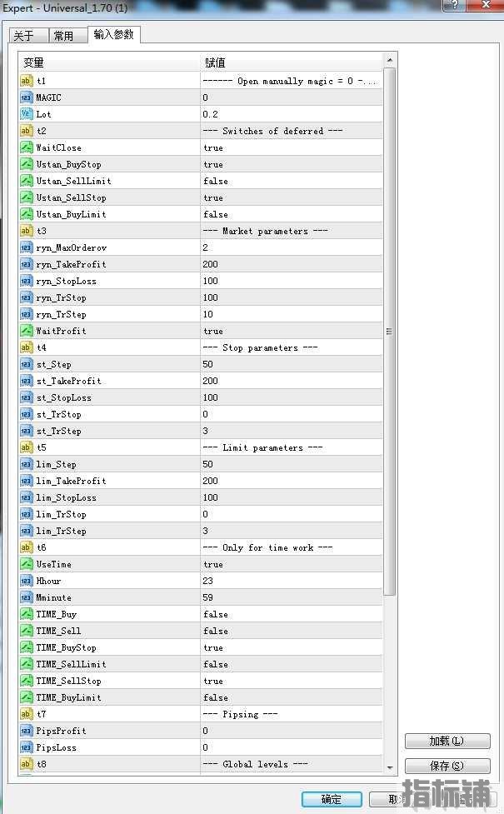The height and width of the screenshot is (814, 504).
Task: Select the icon next to ryn_TakeProfit
Action: point(26,264)
